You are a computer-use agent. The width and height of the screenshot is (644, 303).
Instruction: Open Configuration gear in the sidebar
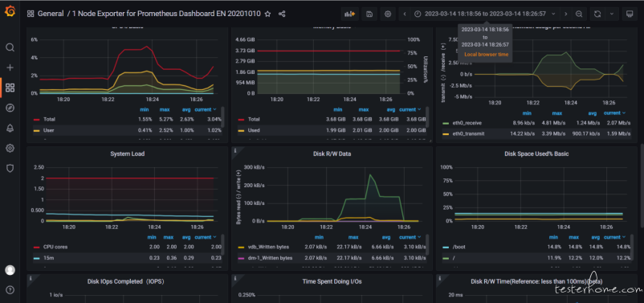coord(10,148)
